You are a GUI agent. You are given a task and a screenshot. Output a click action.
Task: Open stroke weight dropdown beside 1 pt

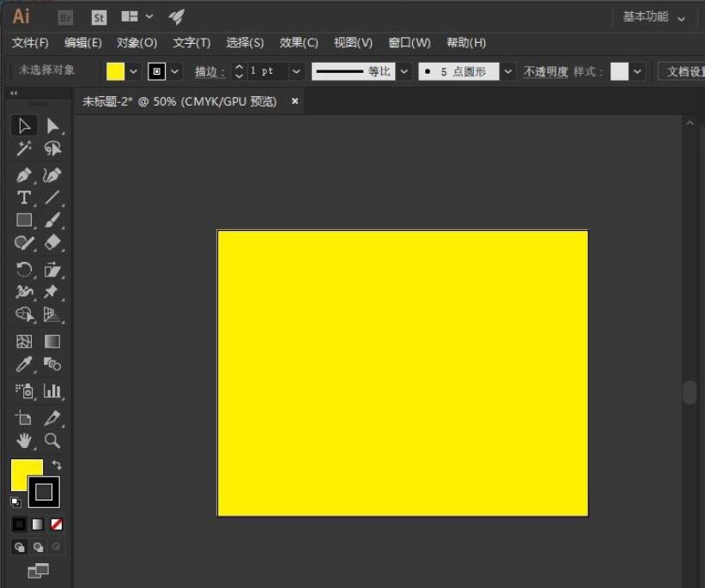click(x=296, y=71)
